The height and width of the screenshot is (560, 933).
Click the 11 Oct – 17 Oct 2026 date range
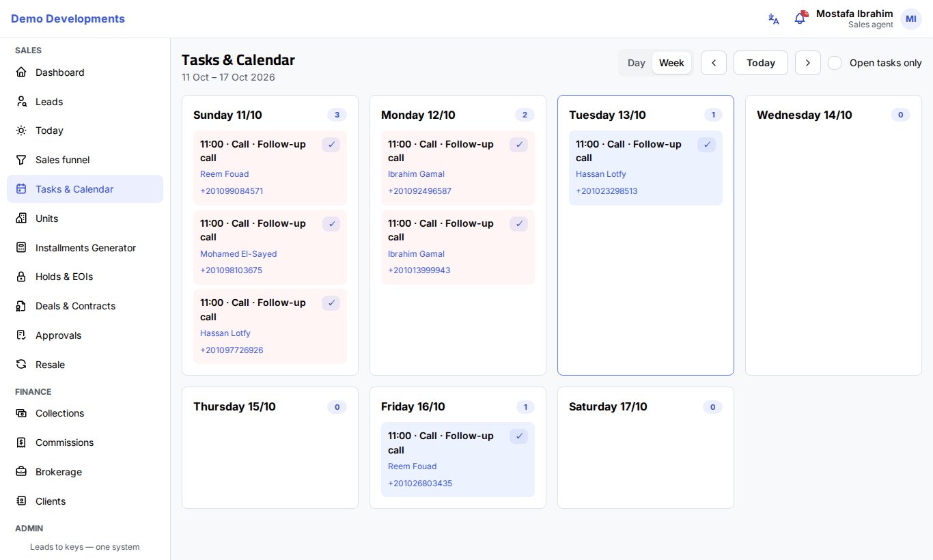click(x=228, y=77)
